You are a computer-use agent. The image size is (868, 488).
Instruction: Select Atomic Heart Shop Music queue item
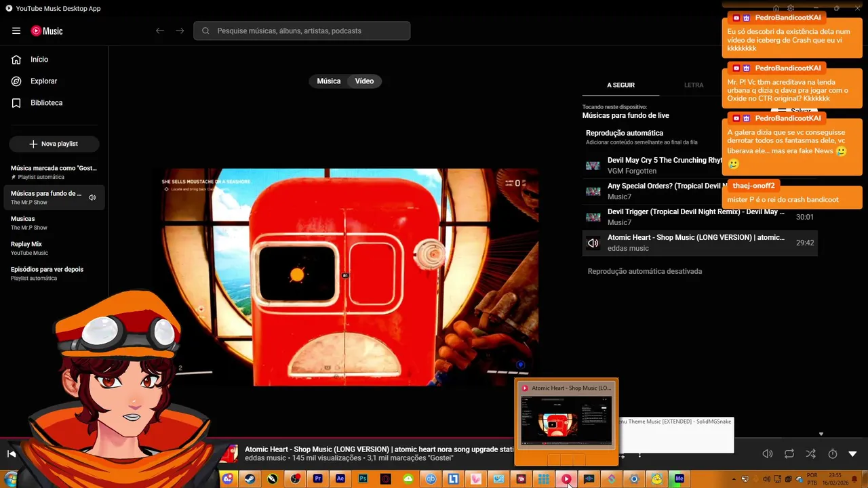click(x=700, y=243)
